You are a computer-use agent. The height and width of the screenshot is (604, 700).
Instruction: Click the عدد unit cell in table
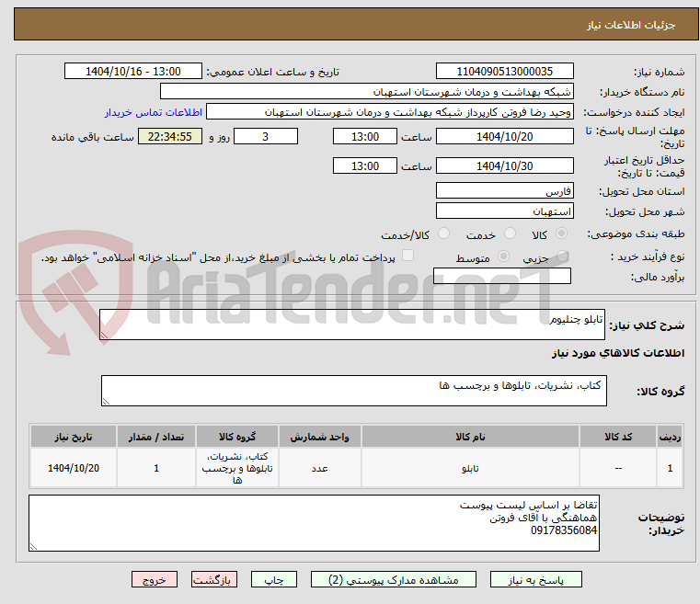coord(319,468)
